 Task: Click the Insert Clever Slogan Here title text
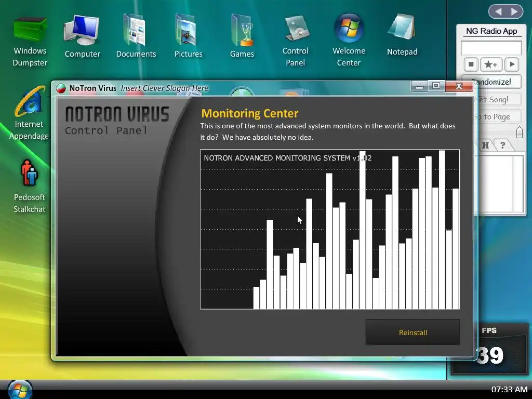165,88
